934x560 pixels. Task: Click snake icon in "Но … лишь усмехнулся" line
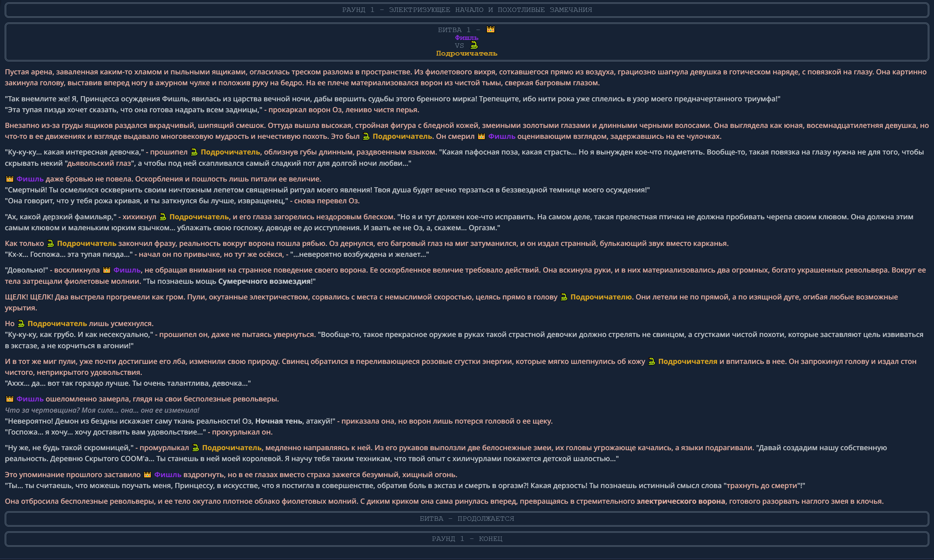coord(21,324)
